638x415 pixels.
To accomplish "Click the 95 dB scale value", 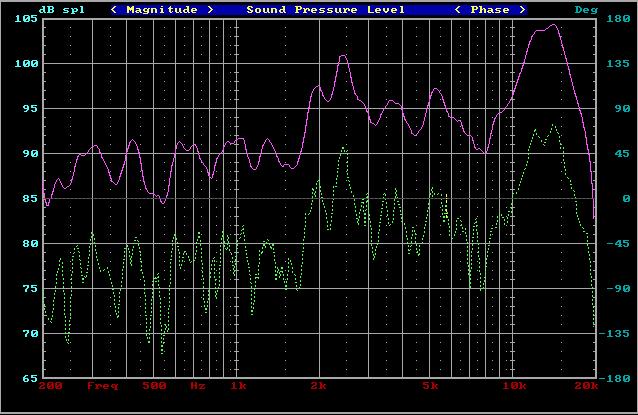I will 30,108.
